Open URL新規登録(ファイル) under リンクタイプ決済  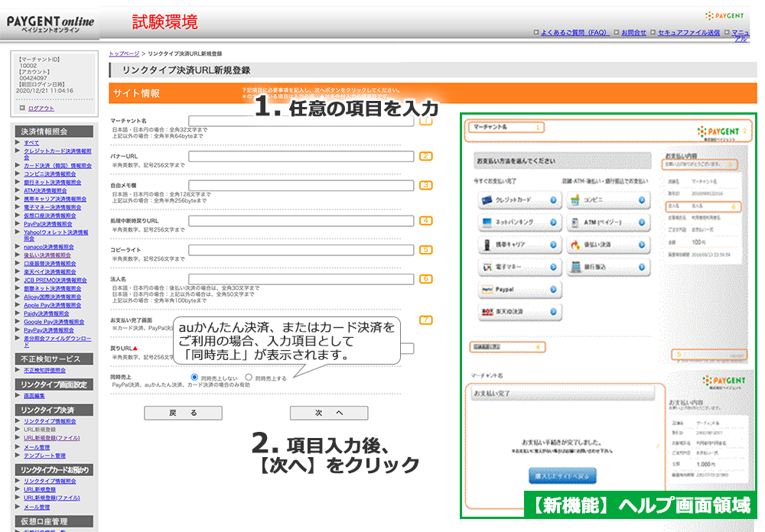click(x=52, y=438)
